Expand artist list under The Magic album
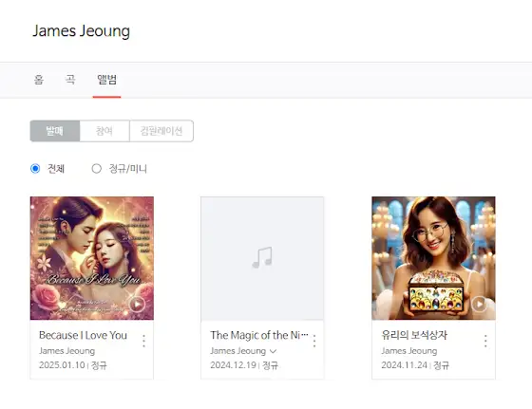 click(x=273, y=351)
